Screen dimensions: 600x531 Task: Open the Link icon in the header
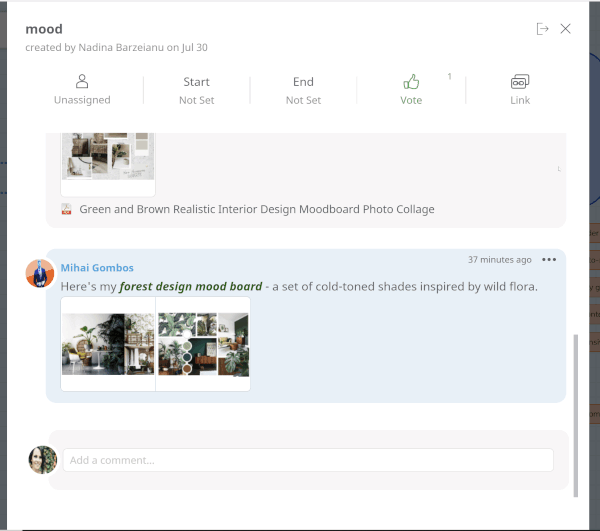(x=519, y=82)
